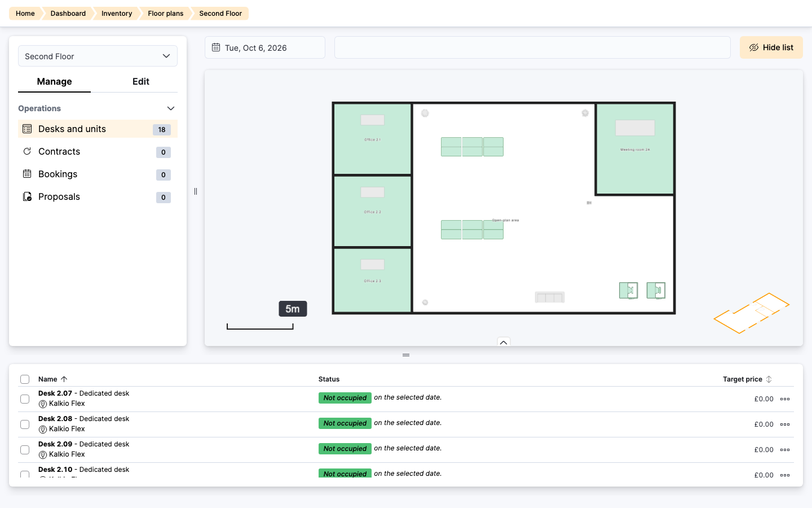Check the box for Desk 2.07

point(25,399)
